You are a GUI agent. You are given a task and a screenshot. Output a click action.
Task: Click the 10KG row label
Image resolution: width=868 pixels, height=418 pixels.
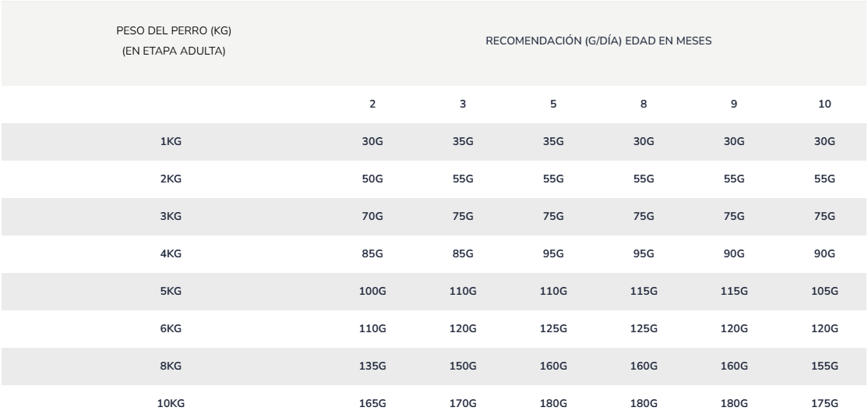click(171, 404)
